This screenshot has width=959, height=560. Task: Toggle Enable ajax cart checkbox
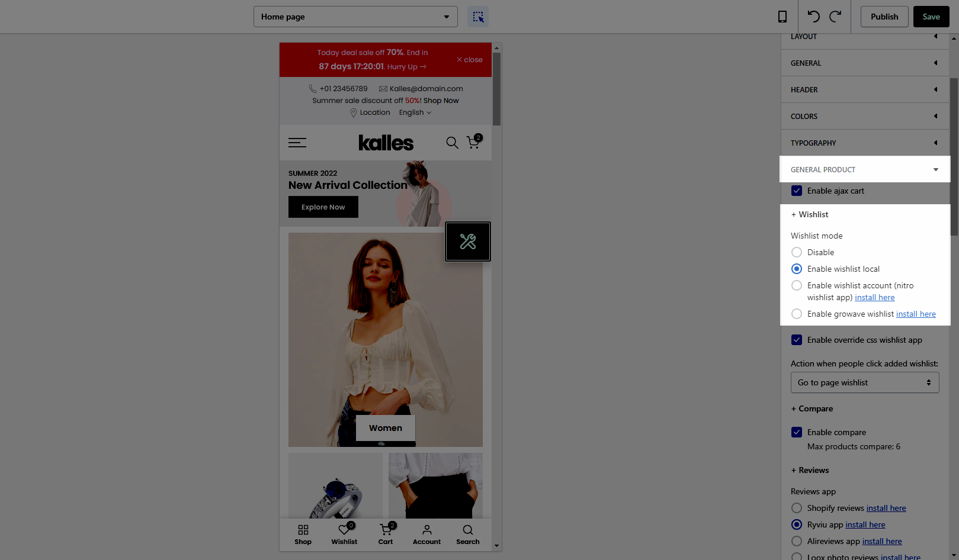(797, 191)
